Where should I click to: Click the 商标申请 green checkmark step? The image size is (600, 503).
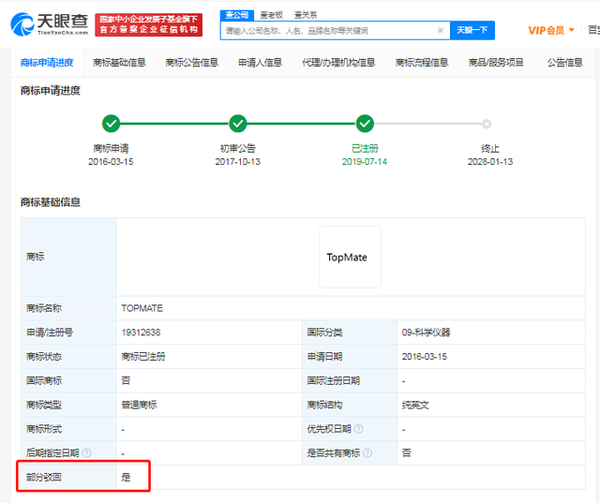[111, 124]
